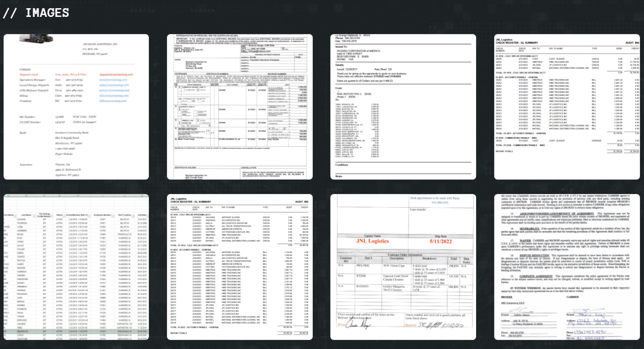
Task: Select the highlighted green row in spreadsheet
Action: (76, 331)
